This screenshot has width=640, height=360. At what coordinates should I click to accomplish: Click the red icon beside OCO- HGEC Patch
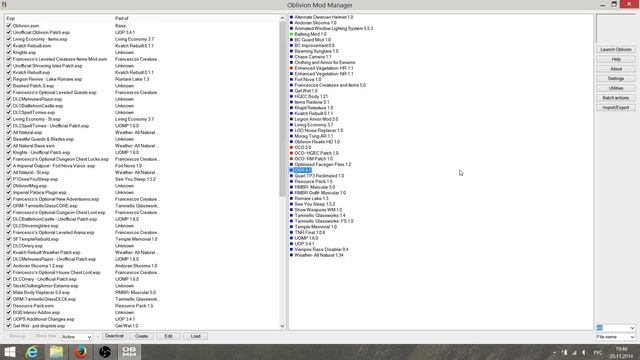(291, 153)
